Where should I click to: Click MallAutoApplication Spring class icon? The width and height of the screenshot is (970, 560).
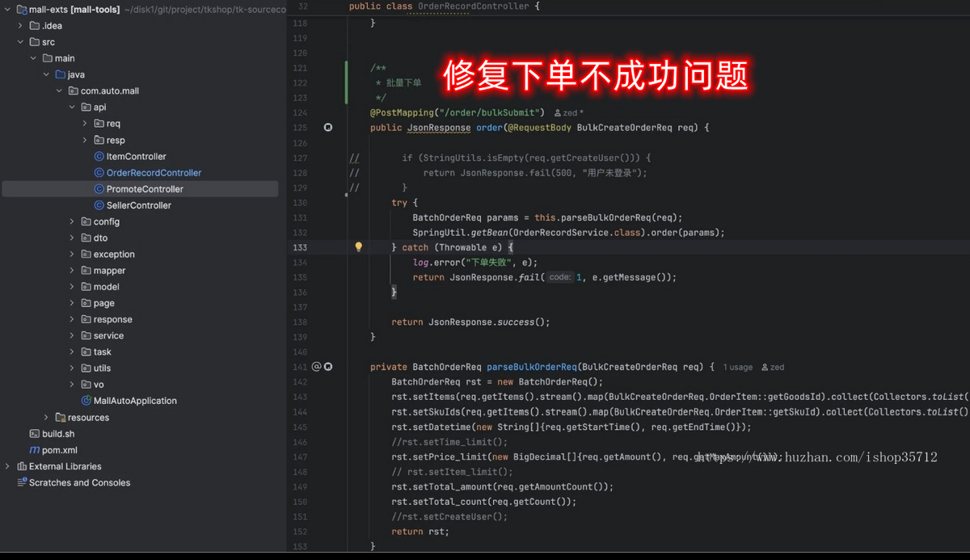[x=86, y=401]
